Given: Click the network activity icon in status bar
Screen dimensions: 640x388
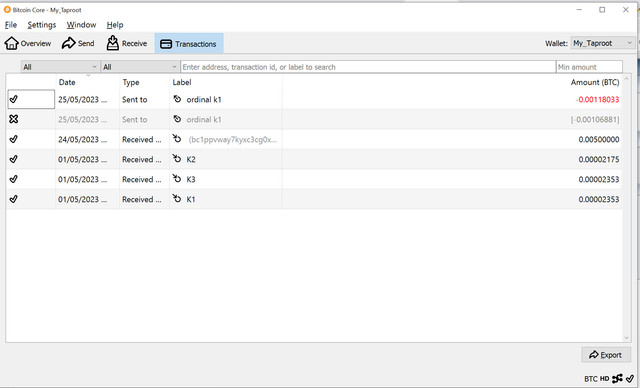Looking at the screenshot, I should click(x=617, y=379).
